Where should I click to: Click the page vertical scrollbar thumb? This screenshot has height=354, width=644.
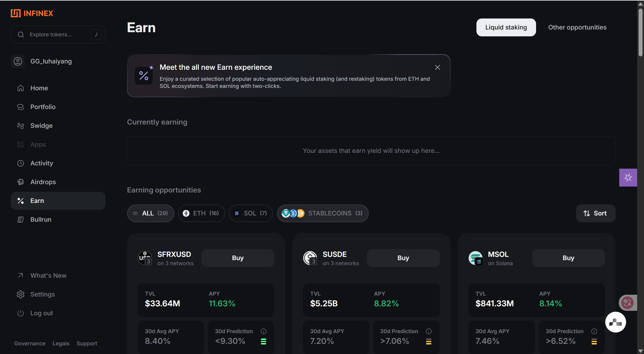[x=640, y=32]
